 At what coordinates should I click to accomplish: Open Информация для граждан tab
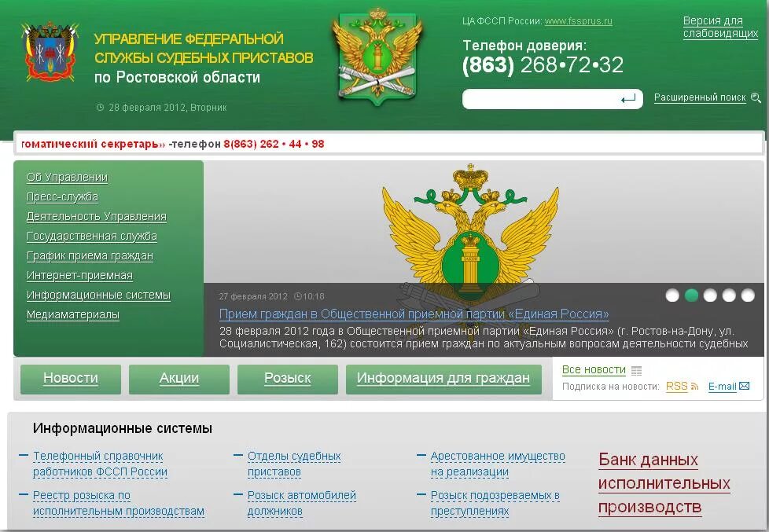443,379
